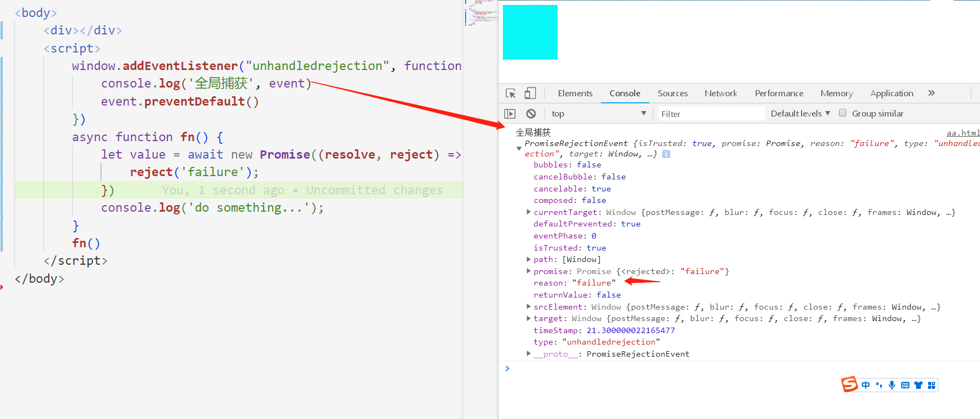980x419 pixels.
Task: Toggle device toolbar icon in DevTools
Action: (530, 94)
